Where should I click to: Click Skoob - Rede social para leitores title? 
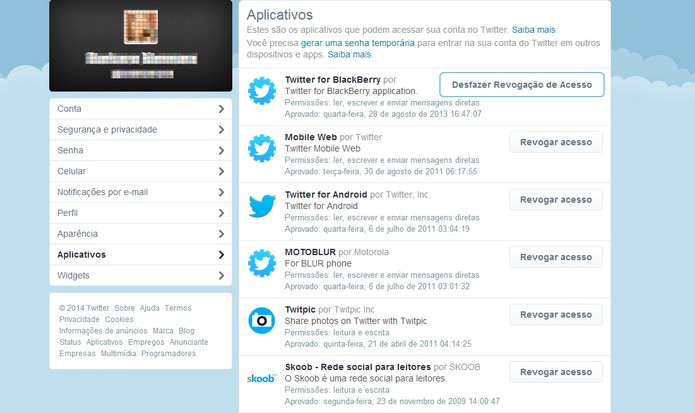(358, 367)
